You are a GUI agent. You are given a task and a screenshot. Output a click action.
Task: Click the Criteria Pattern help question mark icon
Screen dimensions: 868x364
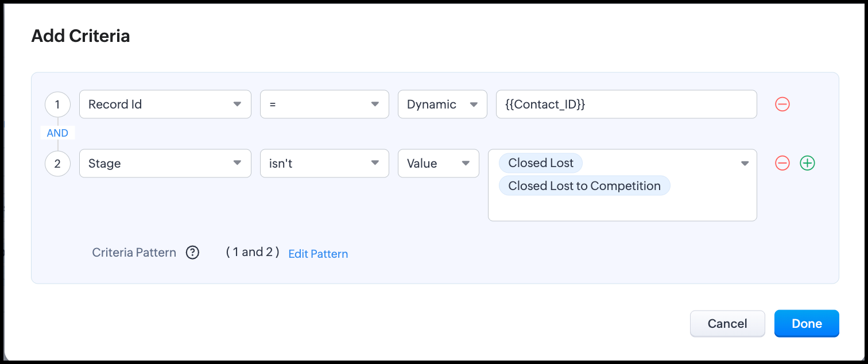pyautogui.click(x=192, y=253)
